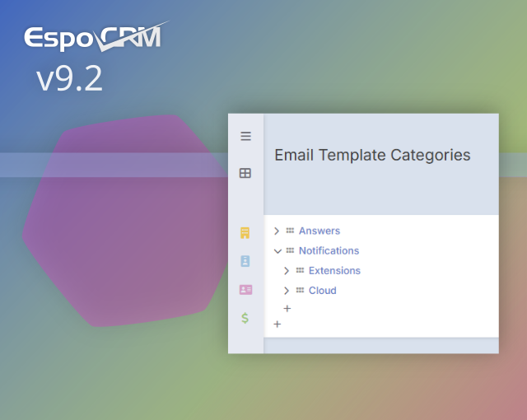Open the Cloud category link
The image size is (527, 420).
point(322,291)
